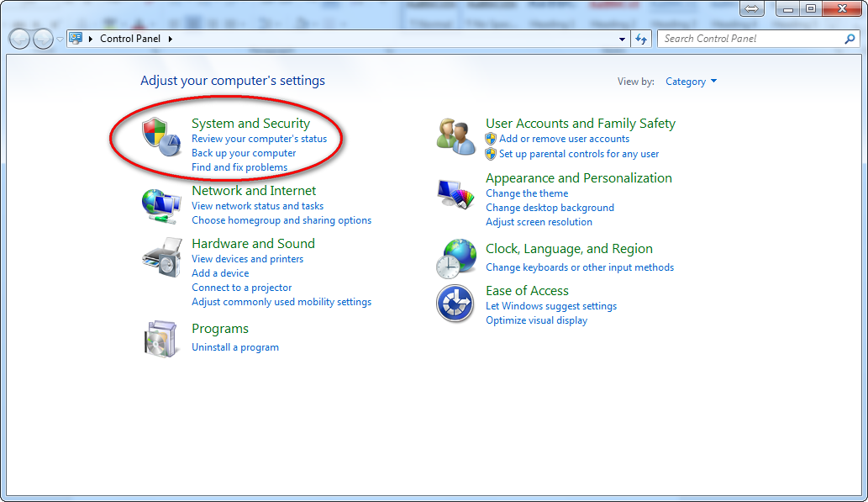
Task: Open the Network and Internet globe icon
Action: pyautogui.click(x=161, y=206)
